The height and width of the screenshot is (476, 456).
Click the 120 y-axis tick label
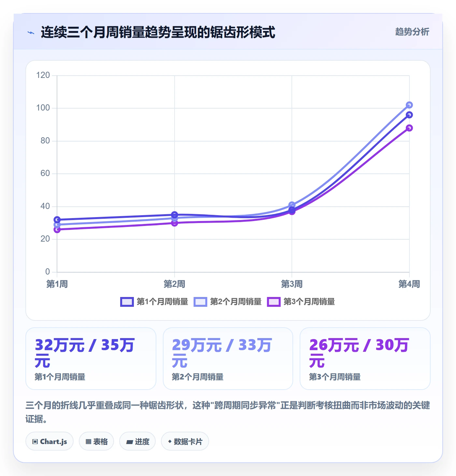click(43, 75)
